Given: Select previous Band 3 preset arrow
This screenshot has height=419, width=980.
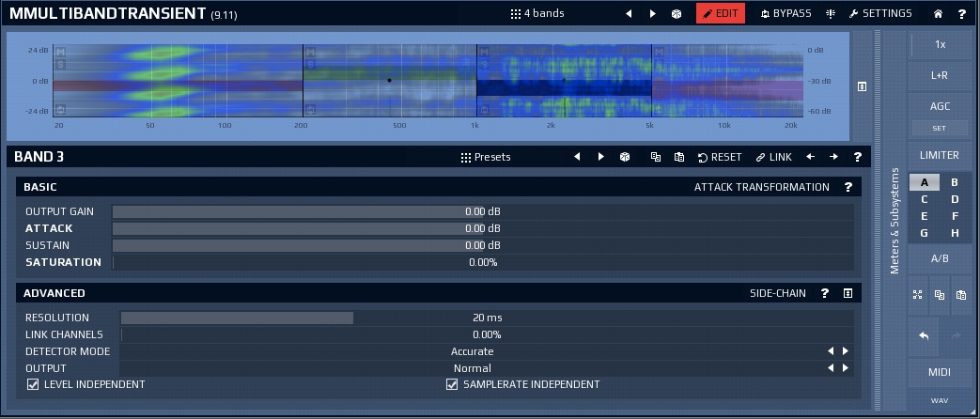Looking at the screenshot, I should point(577,157).
